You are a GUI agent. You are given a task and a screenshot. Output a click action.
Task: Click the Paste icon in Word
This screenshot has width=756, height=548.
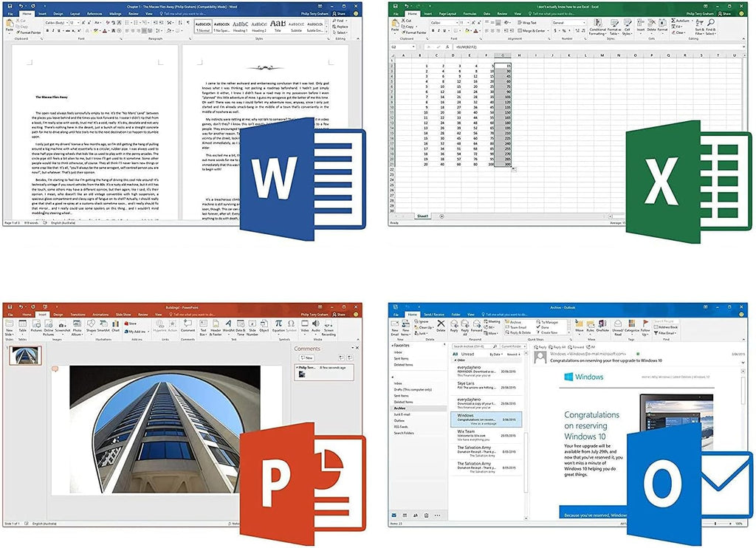pyautogui.click(x=9, y=24)
